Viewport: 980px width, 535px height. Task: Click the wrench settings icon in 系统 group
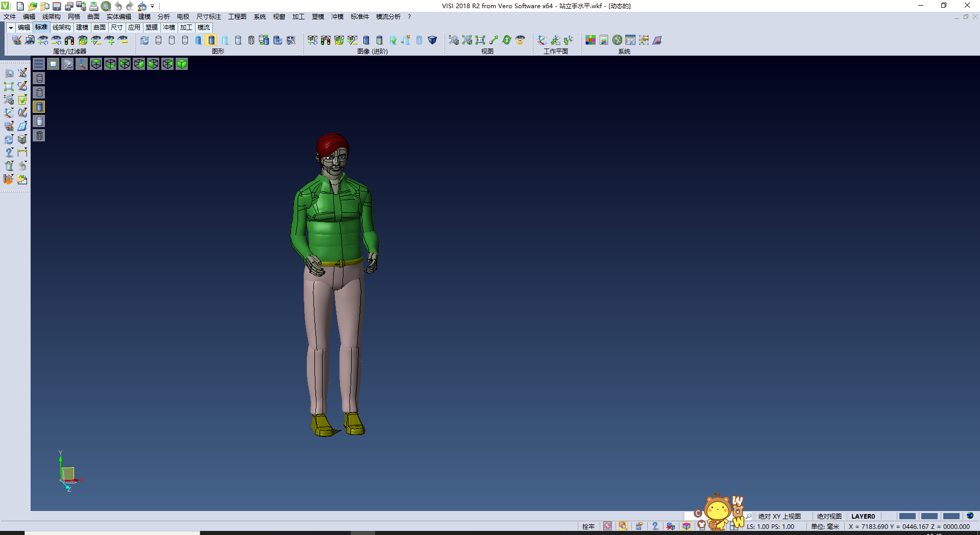617,40
